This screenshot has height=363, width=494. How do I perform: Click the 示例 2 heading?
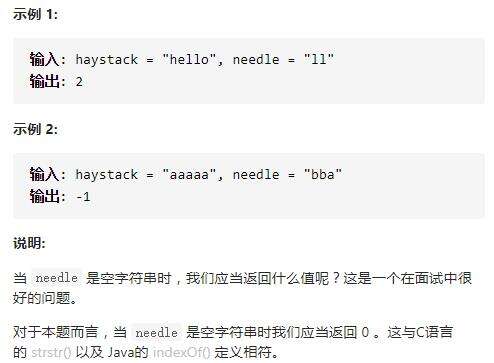click(x=35, y=129)
